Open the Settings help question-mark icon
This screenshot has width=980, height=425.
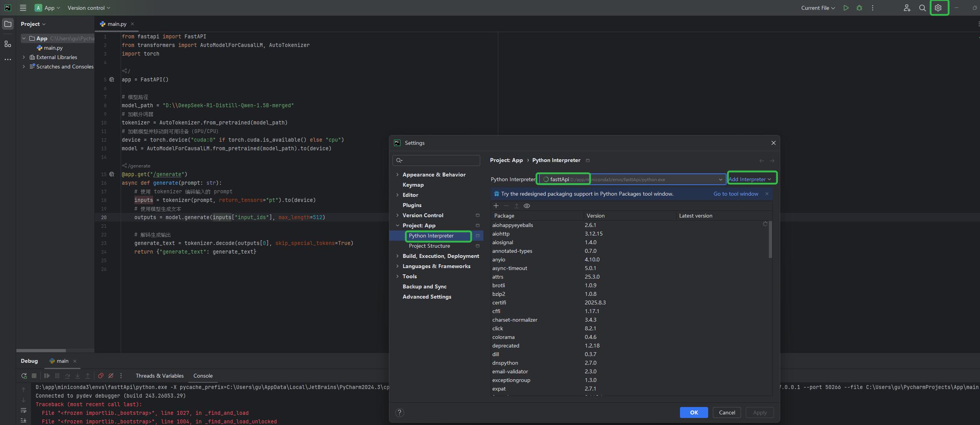tap(400, 412)
